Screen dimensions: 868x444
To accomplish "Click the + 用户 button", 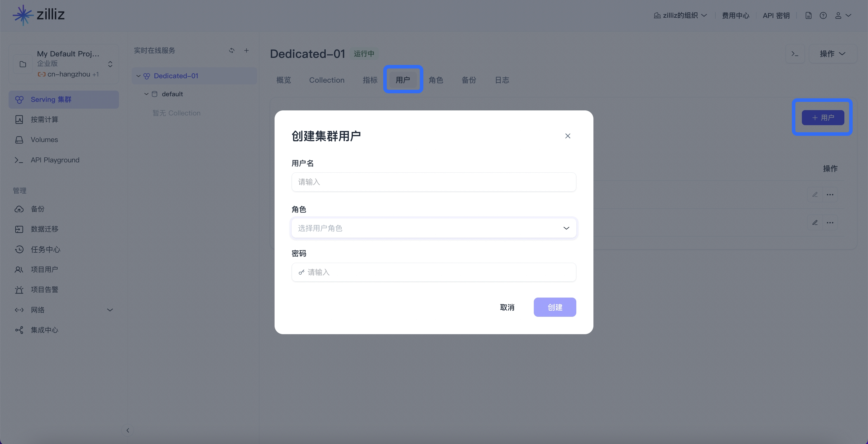I will pos(823,117).
